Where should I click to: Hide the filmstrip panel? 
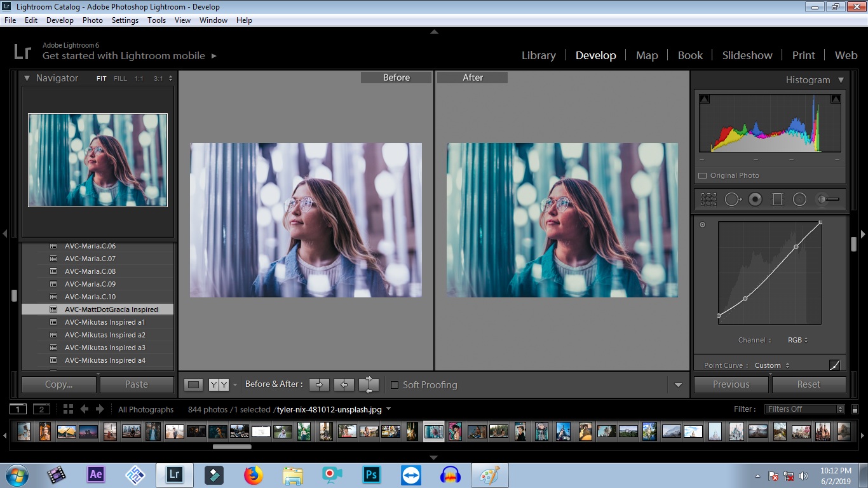(434, 457)
